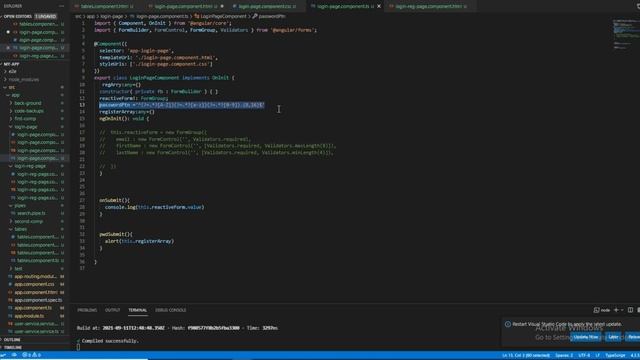Collapse the pipes folder

click(20, 206)
